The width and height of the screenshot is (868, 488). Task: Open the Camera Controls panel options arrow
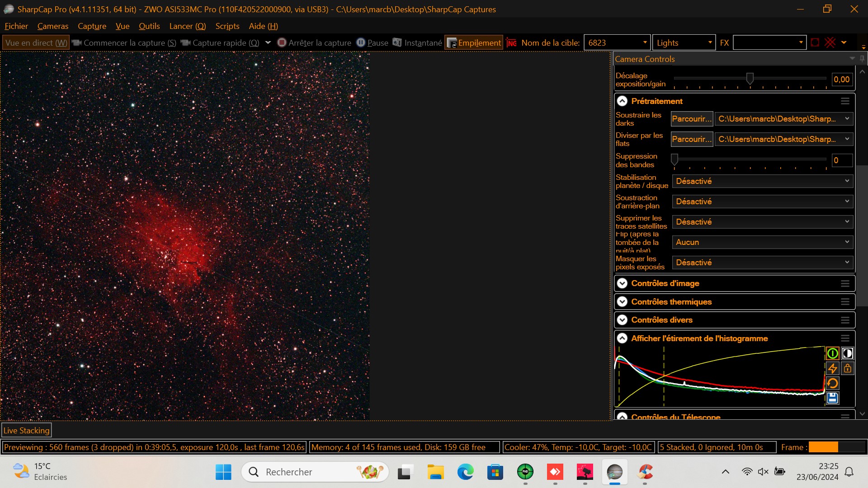coord(852,58)
